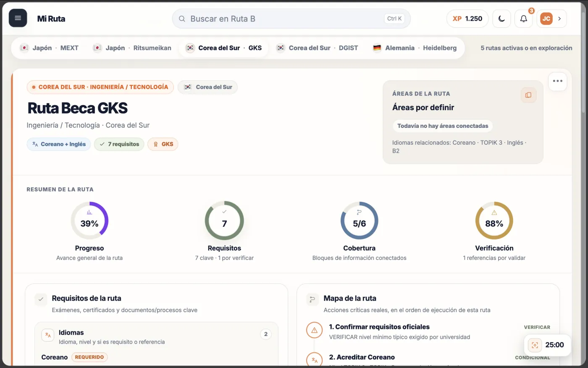
Task: Focus the Buscar en Ruta B search field
Action: [291, 19]
